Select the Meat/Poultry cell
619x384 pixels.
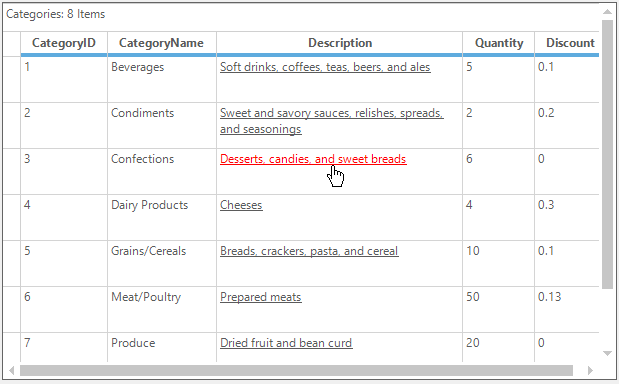point(162,310)
